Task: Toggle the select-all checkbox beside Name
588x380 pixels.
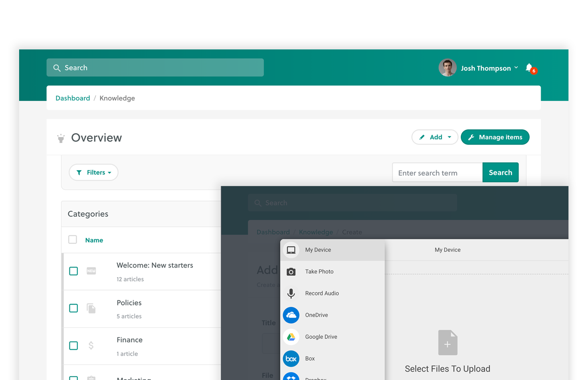Action: [73, 240]
